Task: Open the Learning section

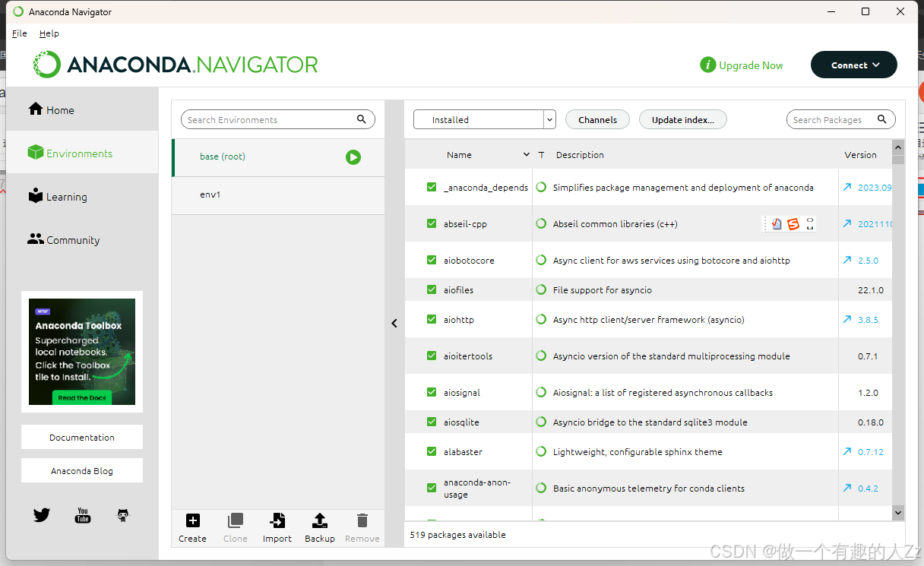Action: tap(82, 197)
